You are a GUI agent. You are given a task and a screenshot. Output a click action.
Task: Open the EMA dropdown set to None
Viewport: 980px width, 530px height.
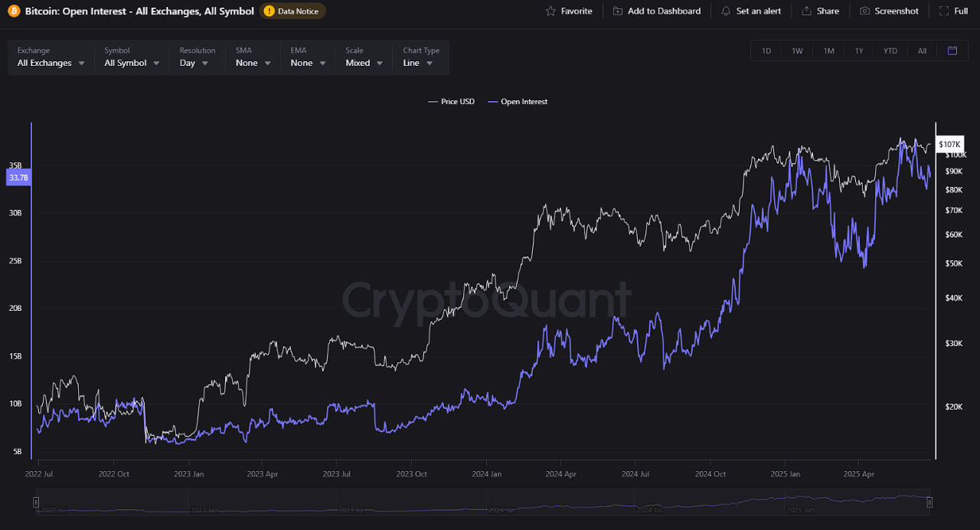tap(309, 57)
